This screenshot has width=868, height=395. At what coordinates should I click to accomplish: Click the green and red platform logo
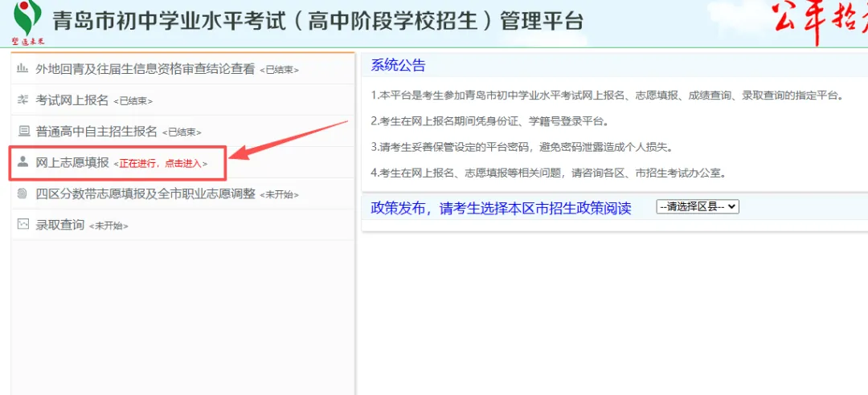pyautogui.click(x=27, y=23)
